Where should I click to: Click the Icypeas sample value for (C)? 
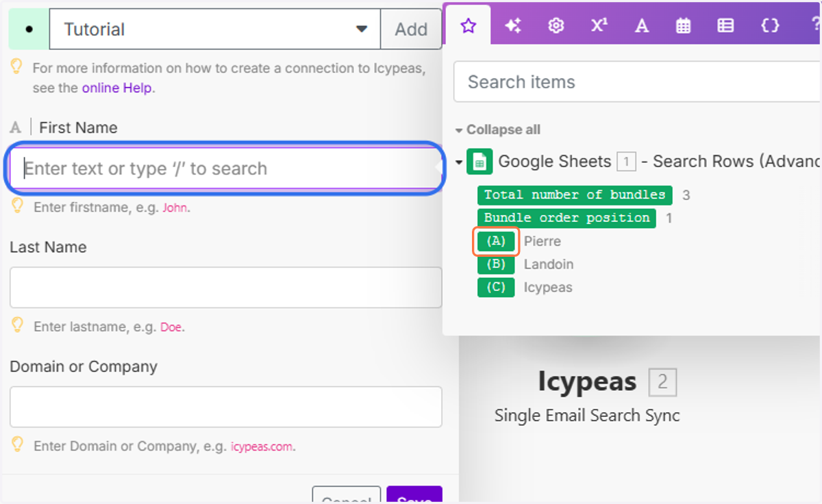[548, 288]
